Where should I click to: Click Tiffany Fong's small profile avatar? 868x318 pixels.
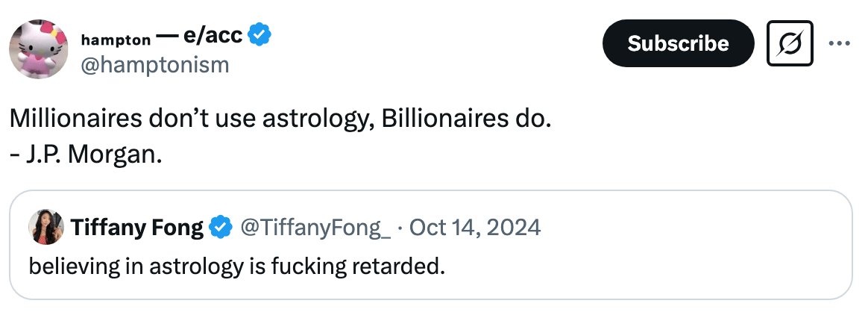click(45, 227)
